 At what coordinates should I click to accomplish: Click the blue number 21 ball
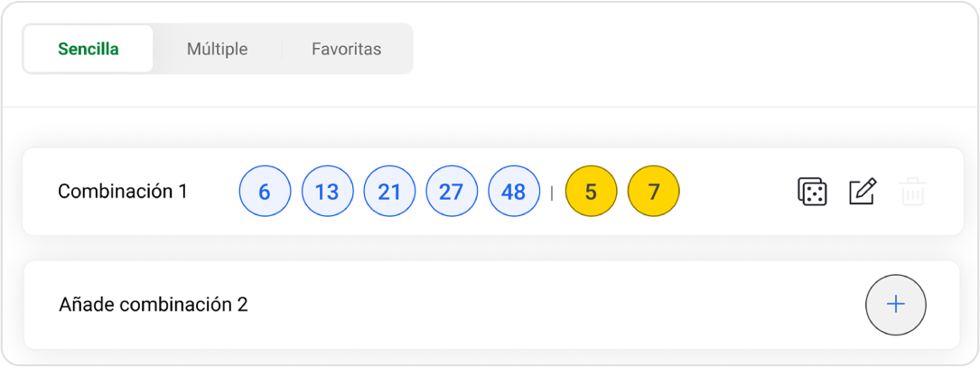389,192
